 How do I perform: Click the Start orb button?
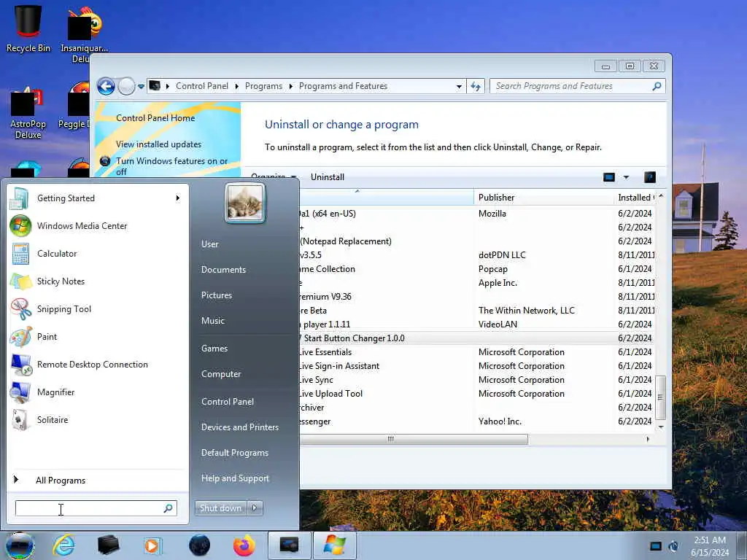(x=20, y=545)
